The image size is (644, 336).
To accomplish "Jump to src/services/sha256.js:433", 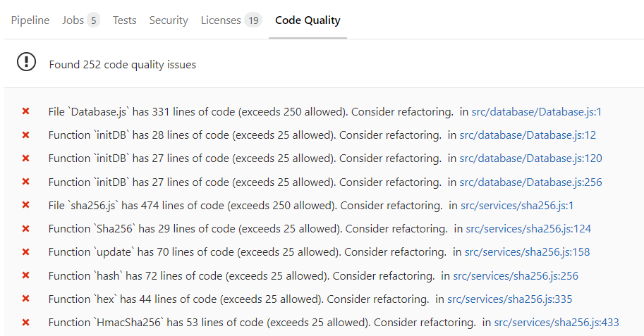I will point(557,322).
